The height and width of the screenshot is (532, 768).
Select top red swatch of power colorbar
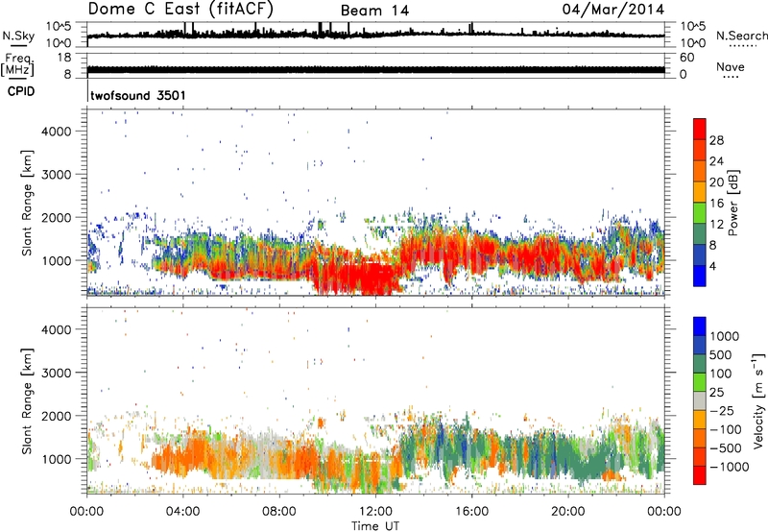pos(700,130)
